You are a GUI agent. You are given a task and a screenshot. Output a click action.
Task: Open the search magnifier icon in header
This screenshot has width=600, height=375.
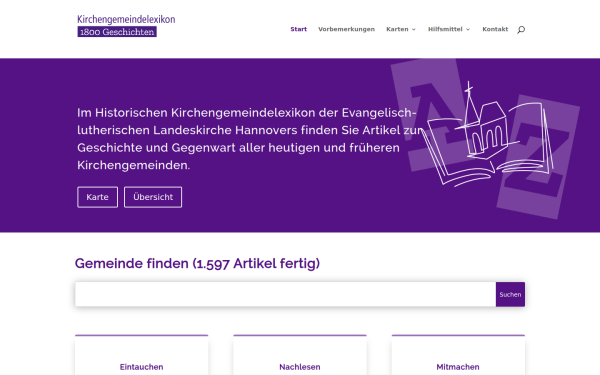(x=521, y=29)
